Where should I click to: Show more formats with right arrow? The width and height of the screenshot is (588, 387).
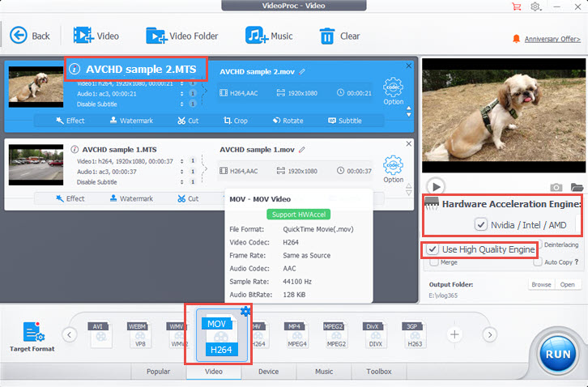(x=490, y=334)
